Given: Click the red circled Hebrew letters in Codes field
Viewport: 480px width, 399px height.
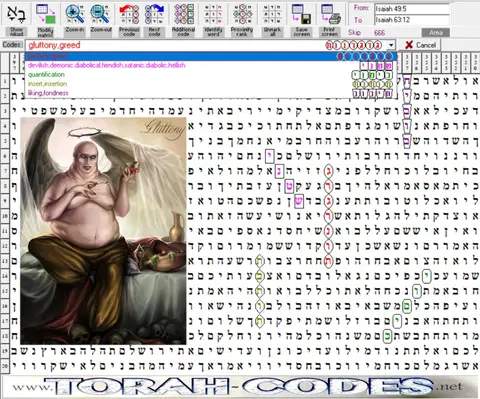Looking at the screenshot, I should [353, 45].
